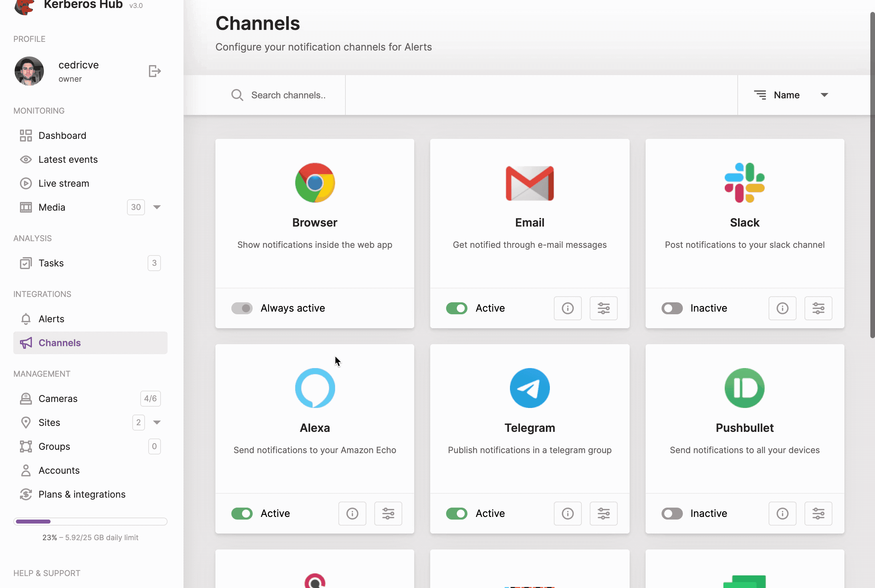
Task: Expand the Media dropdown
Action: click(157, 207)
